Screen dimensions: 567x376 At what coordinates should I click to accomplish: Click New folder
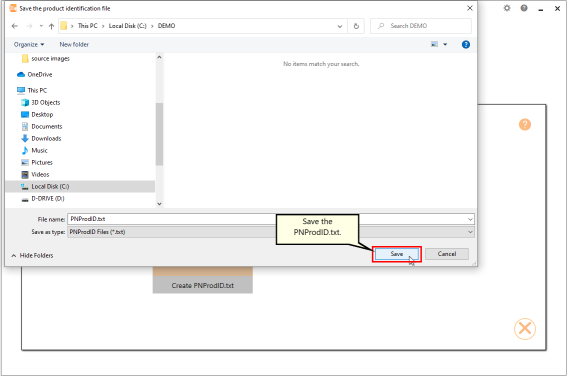(x=74, y=44)
